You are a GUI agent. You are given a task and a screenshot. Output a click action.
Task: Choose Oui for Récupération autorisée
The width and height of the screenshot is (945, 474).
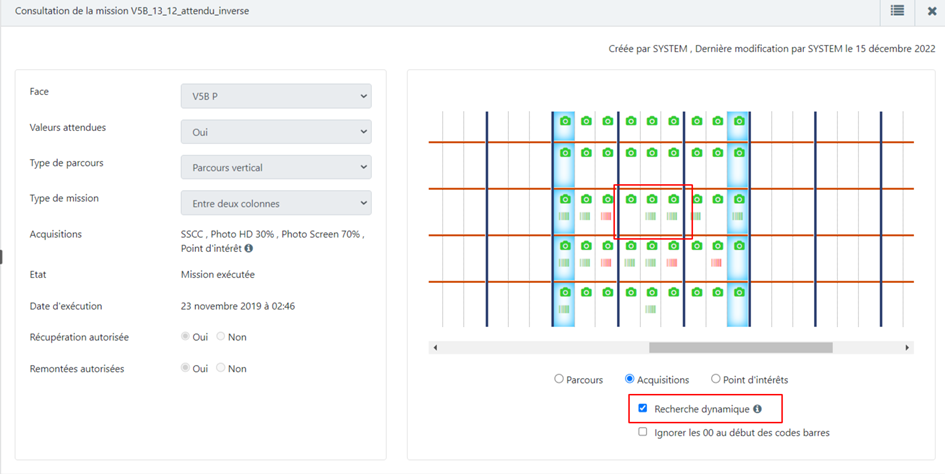coord(186,337)
